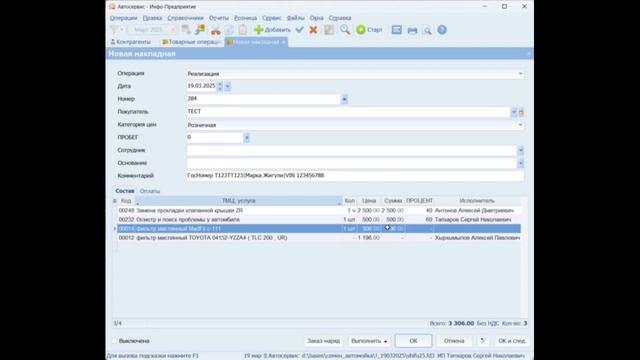The width and height of the screenshot is (640, 360).
Task: Toggle the Выключена checkbox
Action: coord(115,341)
